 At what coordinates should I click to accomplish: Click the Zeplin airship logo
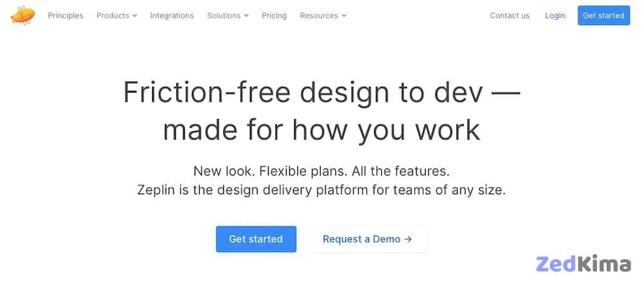pos(23,15)
